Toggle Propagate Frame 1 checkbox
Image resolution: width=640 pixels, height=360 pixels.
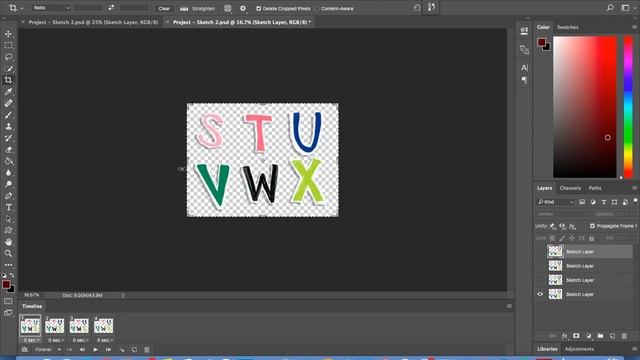(592, 226)
